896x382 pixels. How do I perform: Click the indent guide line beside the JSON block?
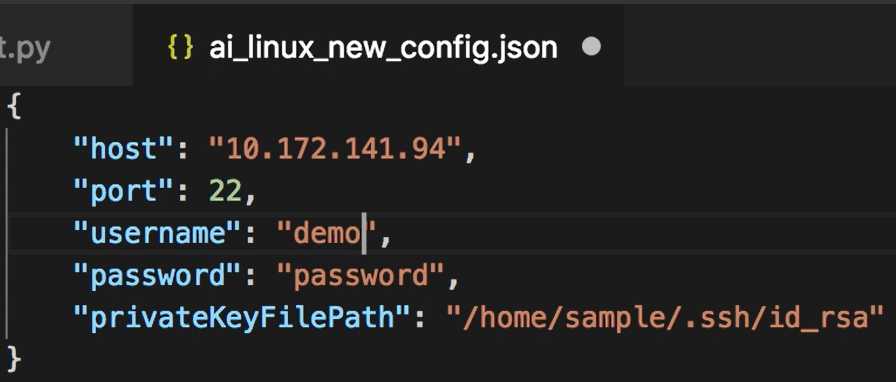tap(8, 233)
